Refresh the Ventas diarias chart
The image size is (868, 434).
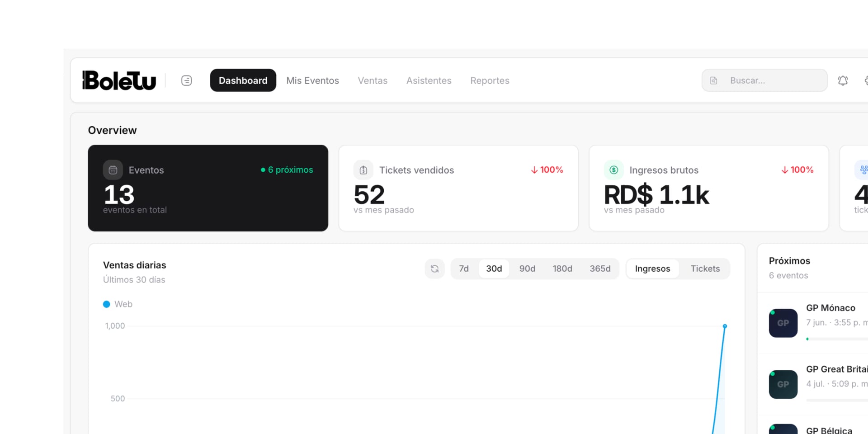coord(434,269)
